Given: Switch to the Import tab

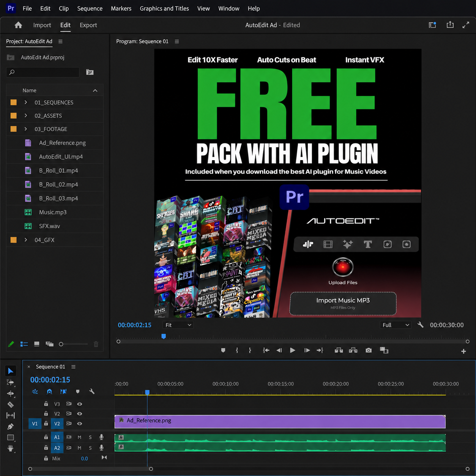Looking at the screenshot, I should 42,25.
